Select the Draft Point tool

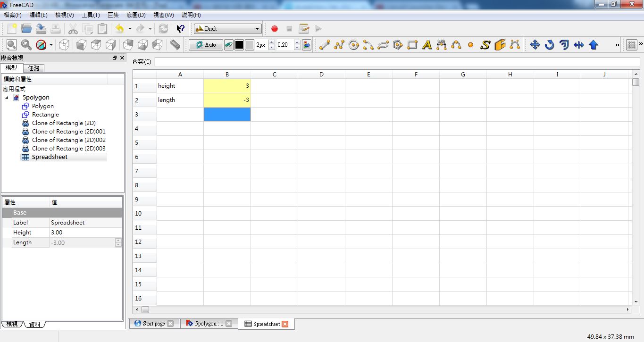tap(470, 45)
